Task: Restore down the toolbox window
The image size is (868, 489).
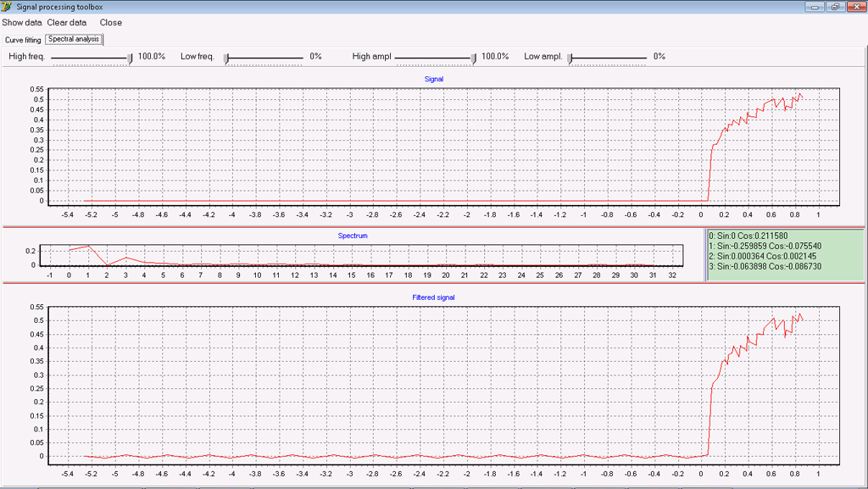Action: pos(835,7)
